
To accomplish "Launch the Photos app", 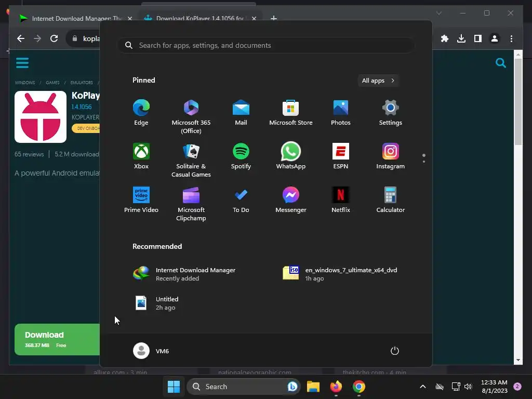I will 341,113.
